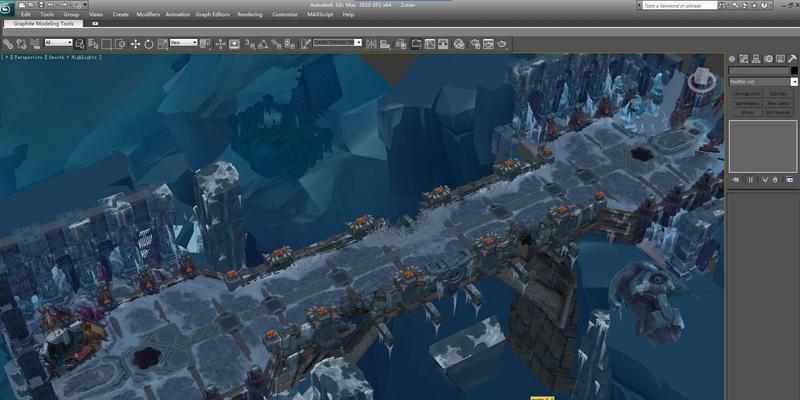Click the Edit Poly modifier button
The image size is (800, 400).
pyautogui.click(x=779, y=94)
